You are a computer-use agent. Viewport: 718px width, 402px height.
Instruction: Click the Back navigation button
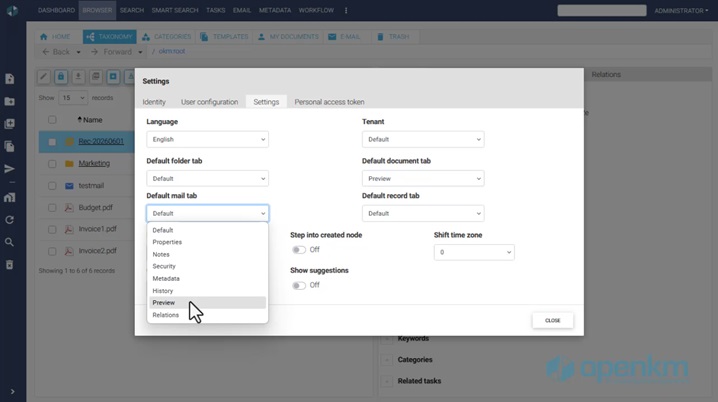(x=56, y=52)
